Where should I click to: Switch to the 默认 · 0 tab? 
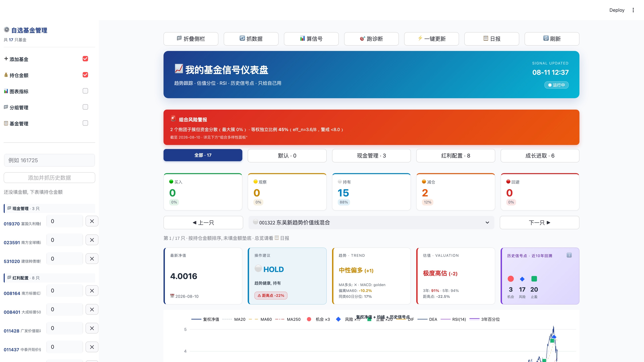(x=287, y=156)
